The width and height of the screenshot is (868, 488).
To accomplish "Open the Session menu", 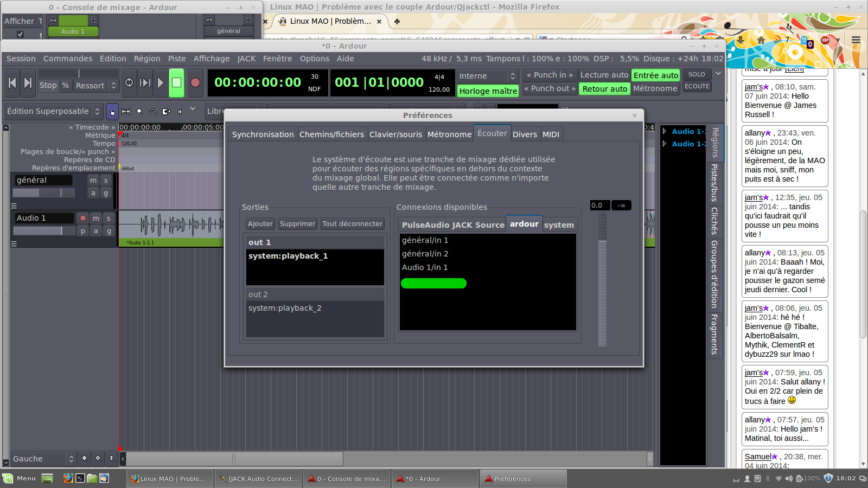I will (21, 59).
